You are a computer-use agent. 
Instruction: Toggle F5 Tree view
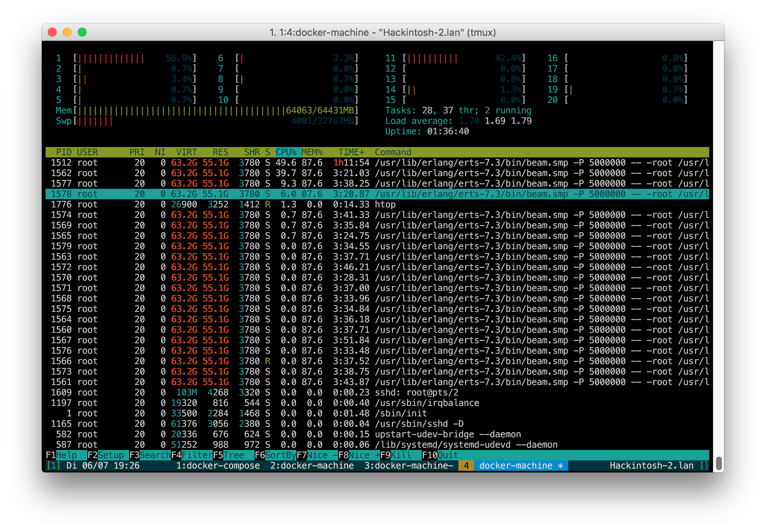point(233,455)
